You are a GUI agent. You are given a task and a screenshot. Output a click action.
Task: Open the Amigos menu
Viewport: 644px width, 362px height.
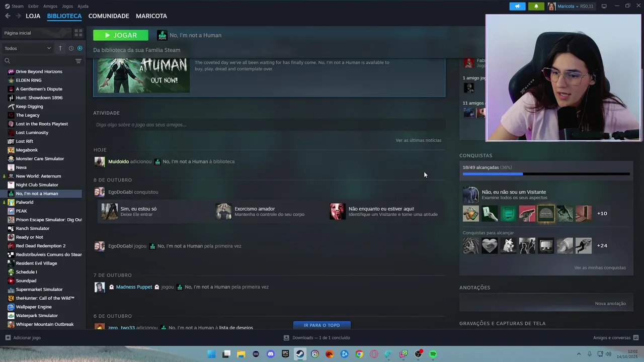pos(50,6)
